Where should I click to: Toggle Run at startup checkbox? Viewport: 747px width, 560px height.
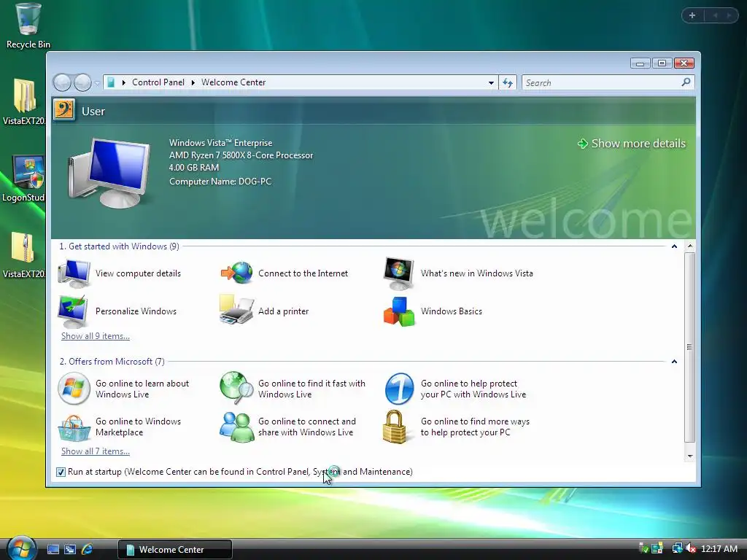(x=61, y=472)
